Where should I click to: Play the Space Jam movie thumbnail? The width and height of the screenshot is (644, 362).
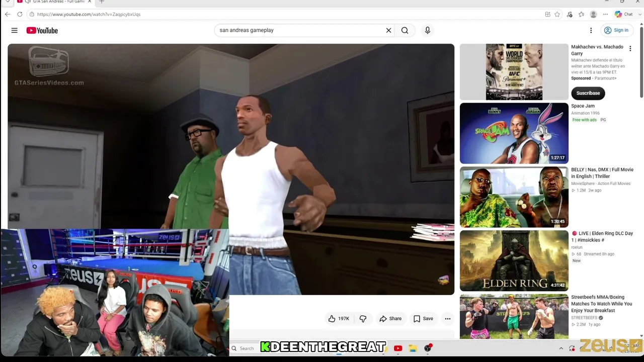tap(514, 133)
